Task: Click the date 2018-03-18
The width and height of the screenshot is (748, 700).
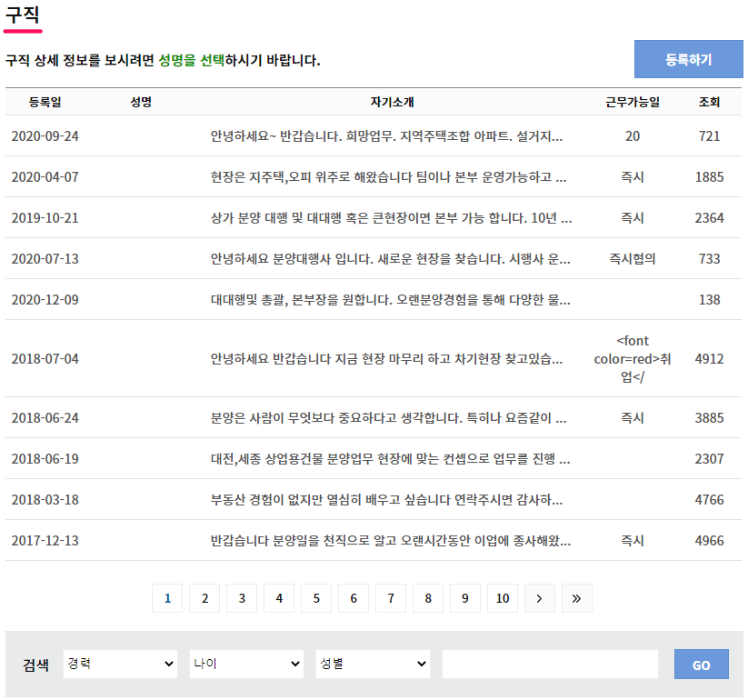Action: pos(45,500)
